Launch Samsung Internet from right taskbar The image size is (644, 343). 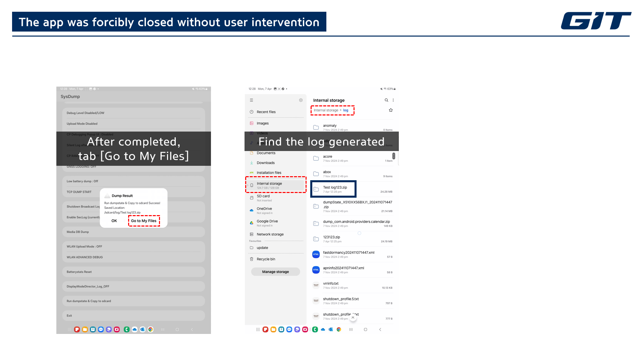pos(297,330)
